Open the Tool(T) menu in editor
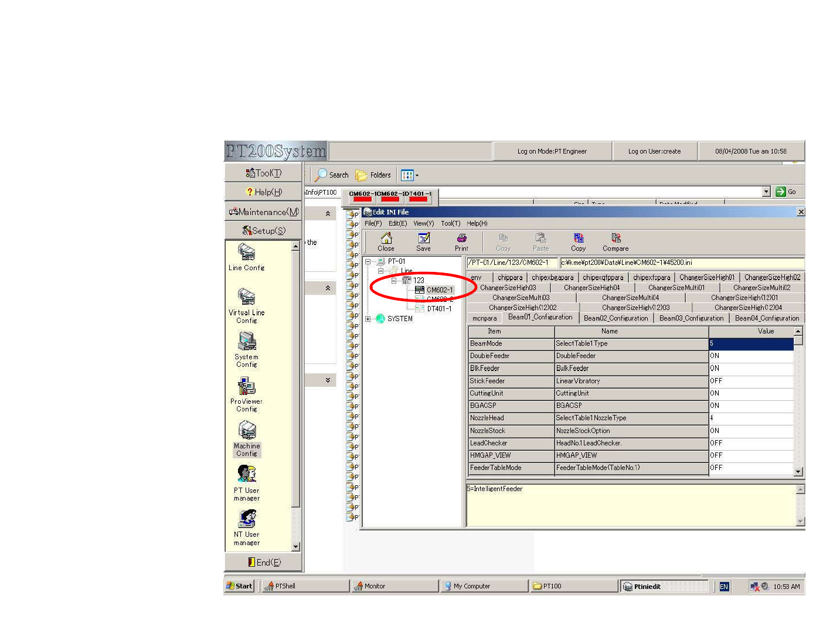The height and width of the screenshot is (630, 840). [450, 223]
